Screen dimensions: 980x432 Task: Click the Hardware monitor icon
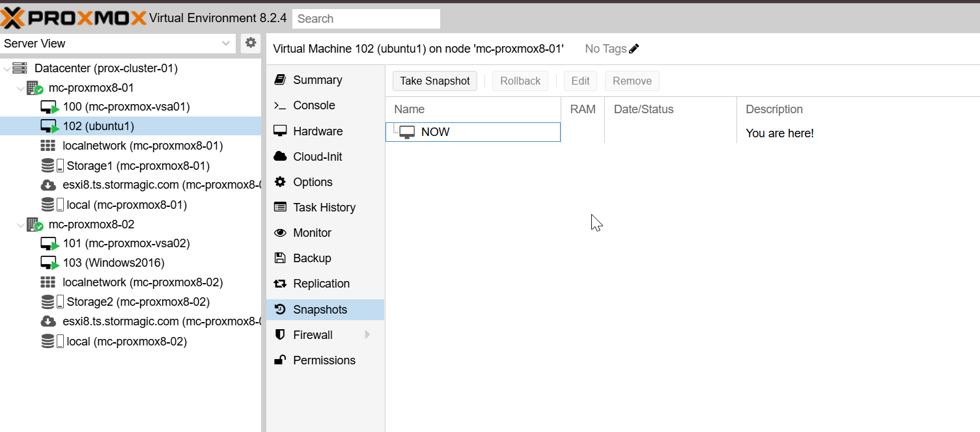coord(280,131)
